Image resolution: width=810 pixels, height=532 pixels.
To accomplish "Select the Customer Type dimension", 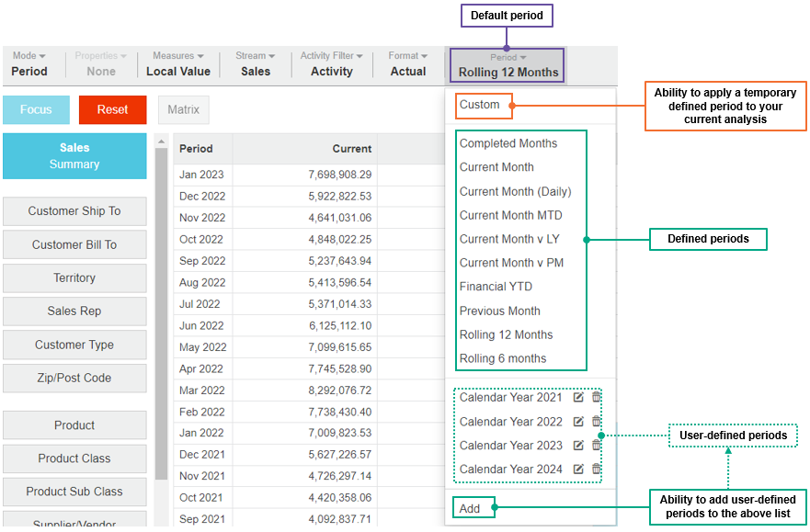I will click(x=74, y=345).
